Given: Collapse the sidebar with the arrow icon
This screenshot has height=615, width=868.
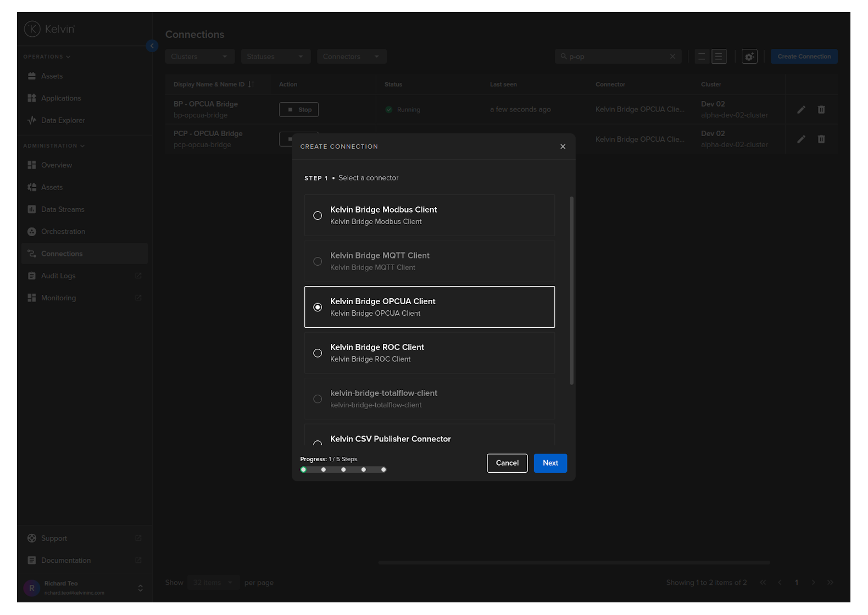Looking at the screenshot, I should pyautogui.click(x=152, y=46).
